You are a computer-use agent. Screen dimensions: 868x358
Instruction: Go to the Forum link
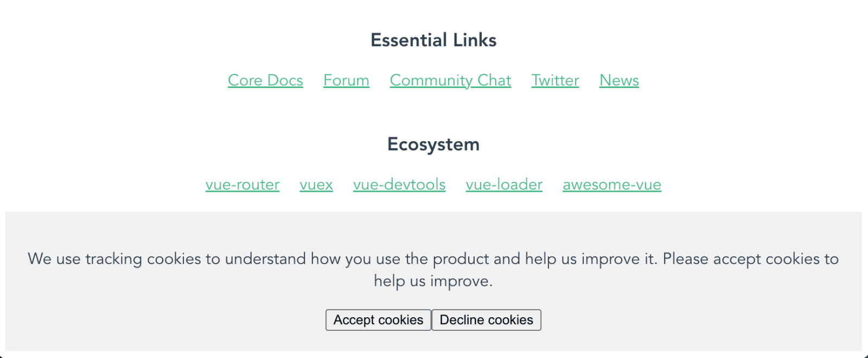click(346, 80)
